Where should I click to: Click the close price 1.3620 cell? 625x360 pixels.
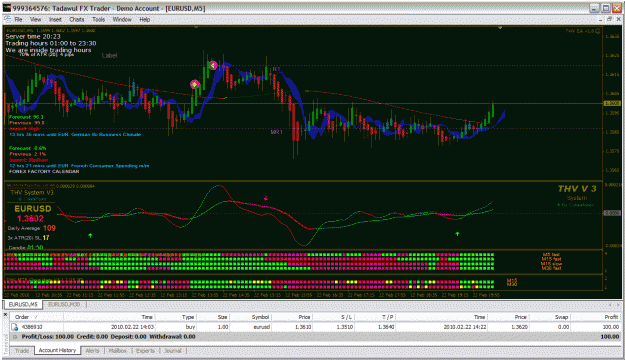pos(520,327)
